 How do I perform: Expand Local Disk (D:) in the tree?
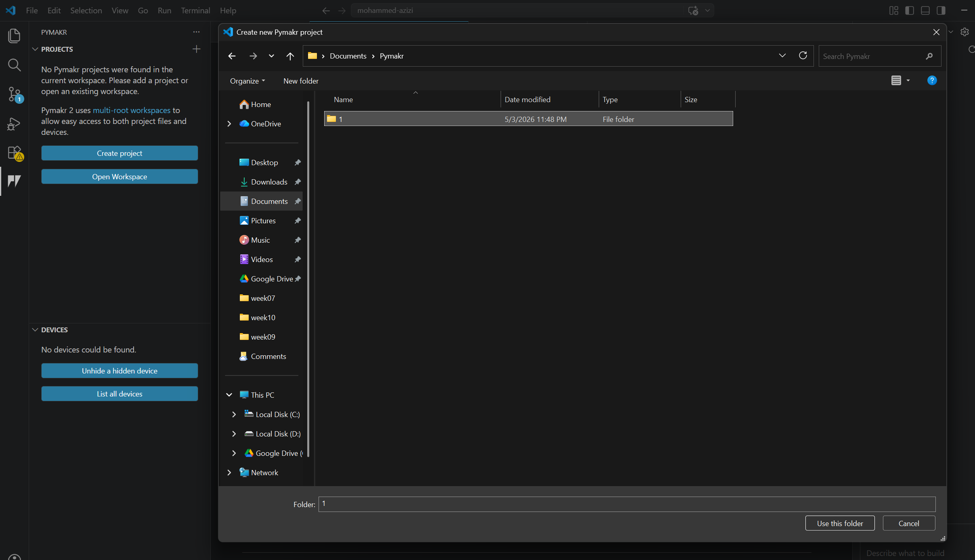click(234, 434)
